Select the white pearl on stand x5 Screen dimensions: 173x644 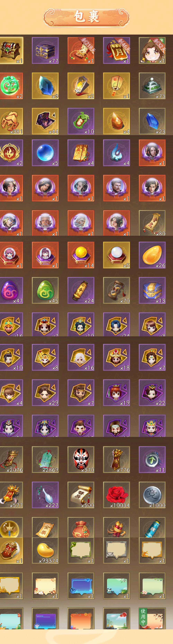[116, 255]
